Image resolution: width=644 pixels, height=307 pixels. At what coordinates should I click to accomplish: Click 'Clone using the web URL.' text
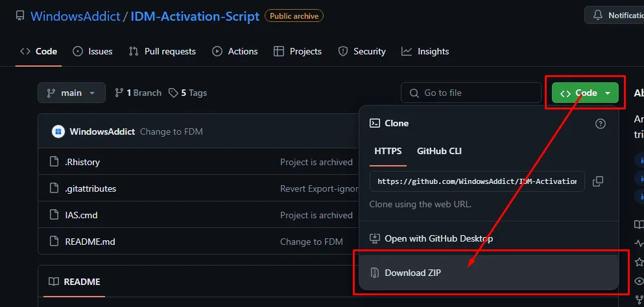point(420,204)
